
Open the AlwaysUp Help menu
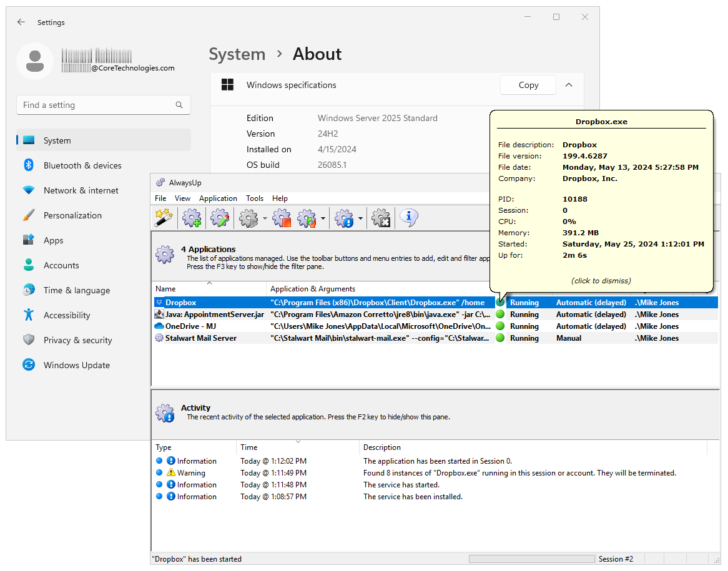click(280, 198)
